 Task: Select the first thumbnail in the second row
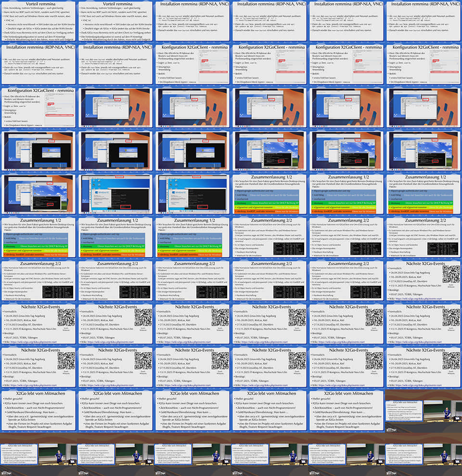point(38,64)
